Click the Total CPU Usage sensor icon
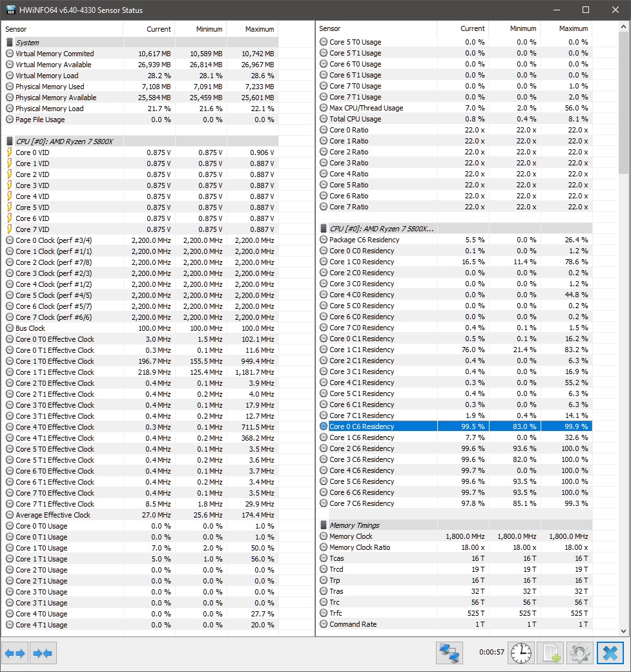Image resolution: width=631 pixels, height=672 pixels. 324,119
